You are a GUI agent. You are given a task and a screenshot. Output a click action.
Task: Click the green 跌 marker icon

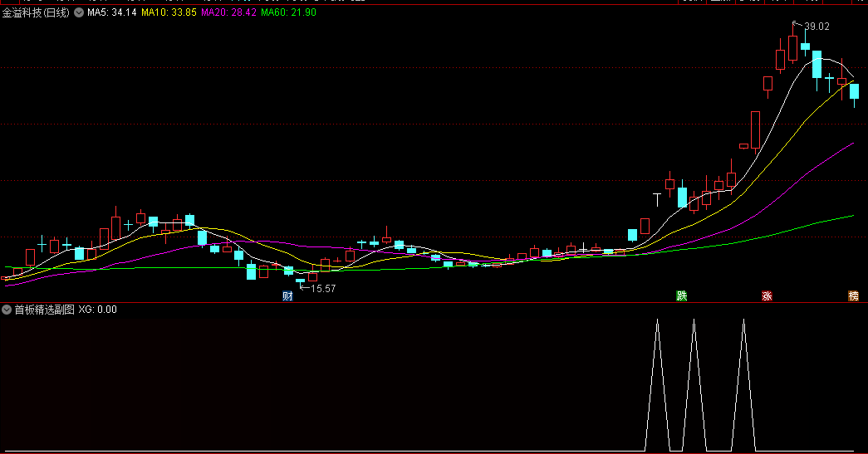click(681, 295)
